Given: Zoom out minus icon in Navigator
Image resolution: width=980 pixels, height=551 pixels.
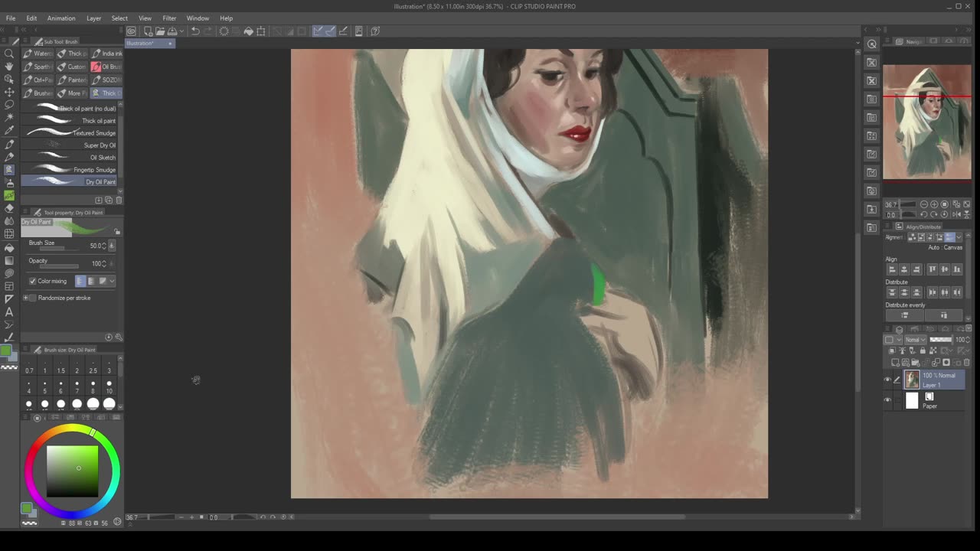Looking at the screenshot, I should click(924, 204).
